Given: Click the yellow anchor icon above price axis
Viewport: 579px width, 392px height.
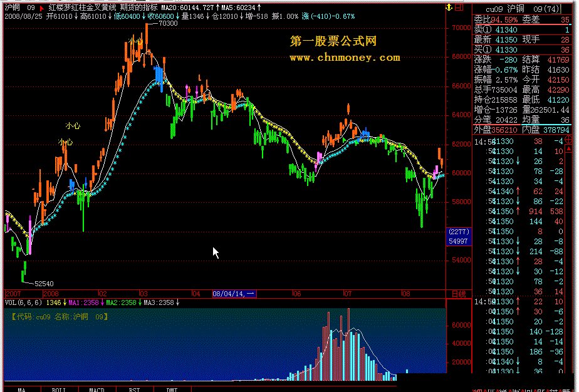Looking at the screenshot, I should [449, 7].
